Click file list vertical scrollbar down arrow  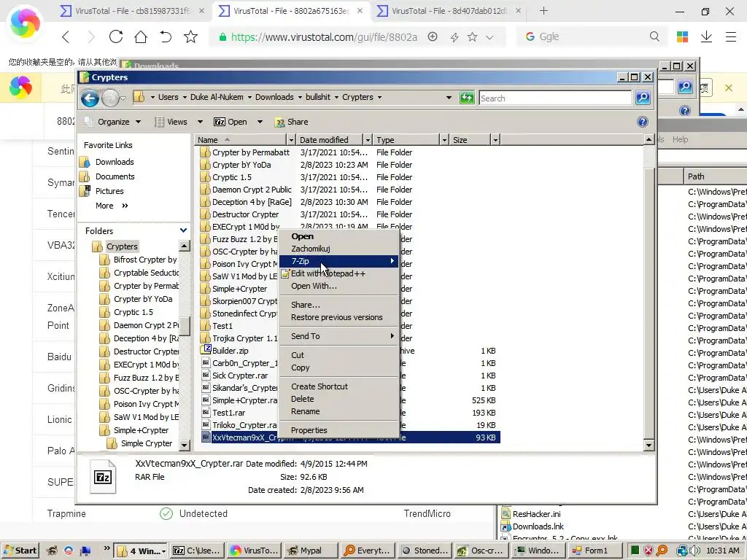(649, 446)
